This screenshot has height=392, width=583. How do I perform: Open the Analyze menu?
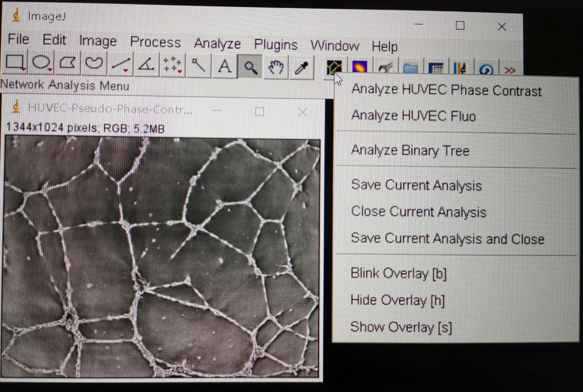217,44
